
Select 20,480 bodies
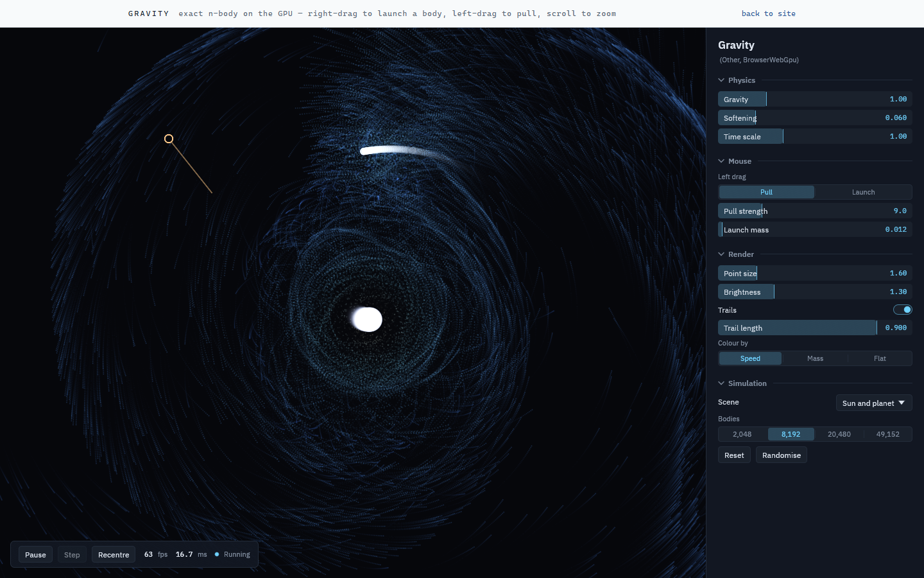(x=839, y=434)
